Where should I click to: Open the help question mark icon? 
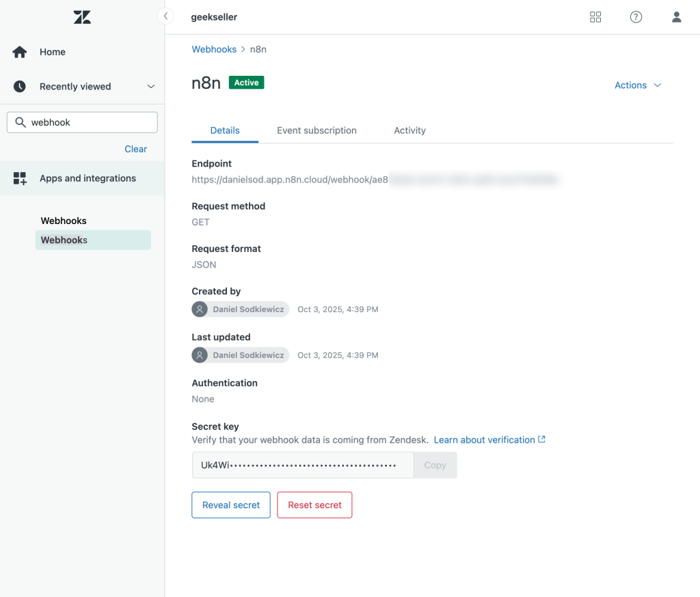(x=636, y=17)
